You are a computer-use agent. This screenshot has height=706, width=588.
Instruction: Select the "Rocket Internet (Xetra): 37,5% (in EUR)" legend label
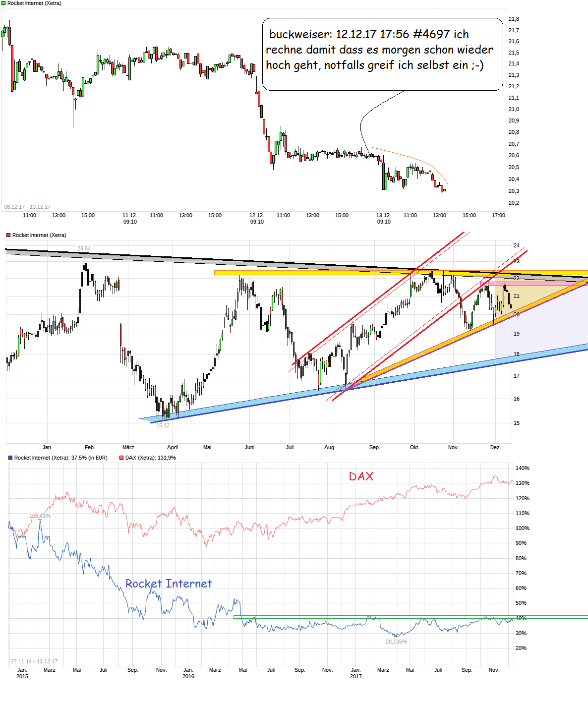61,458
